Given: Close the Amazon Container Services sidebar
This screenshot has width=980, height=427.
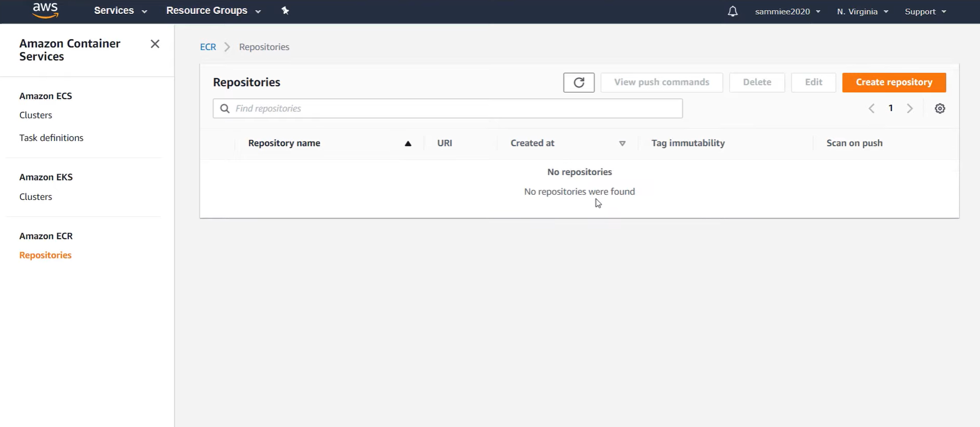Looking at the screenshot, I should click(155, 44).
